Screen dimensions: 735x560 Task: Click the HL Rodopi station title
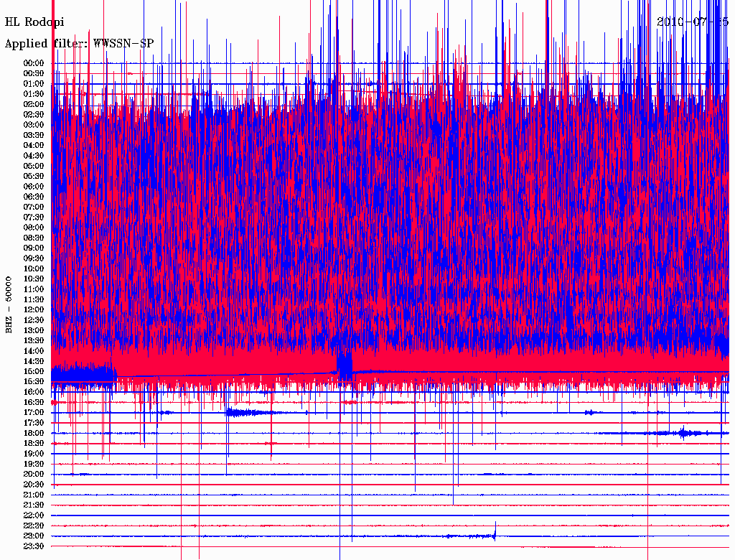[x=34, y=22]
